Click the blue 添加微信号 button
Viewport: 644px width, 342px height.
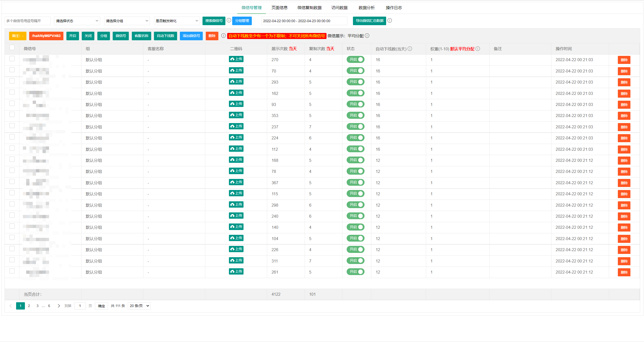coord(191,36)
